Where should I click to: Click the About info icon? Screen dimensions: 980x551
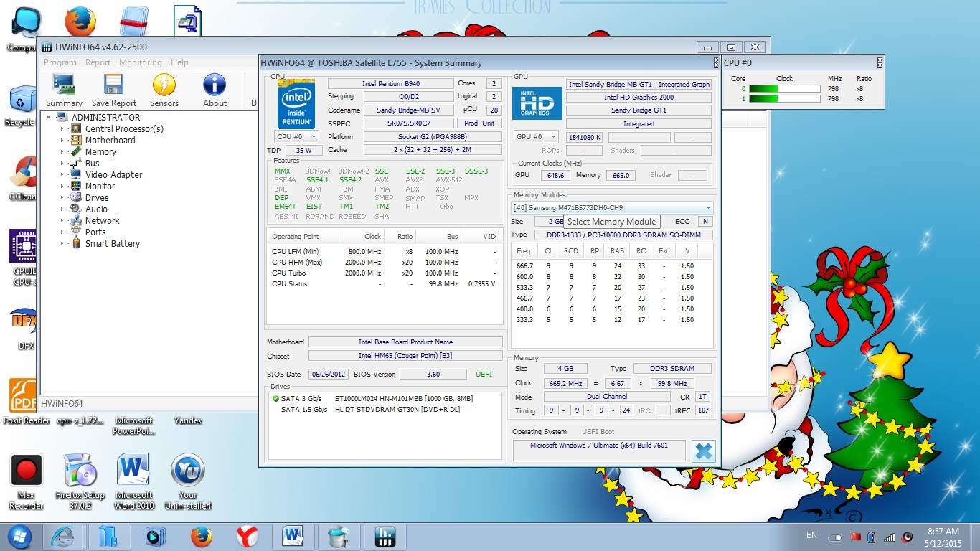(215, 90)
